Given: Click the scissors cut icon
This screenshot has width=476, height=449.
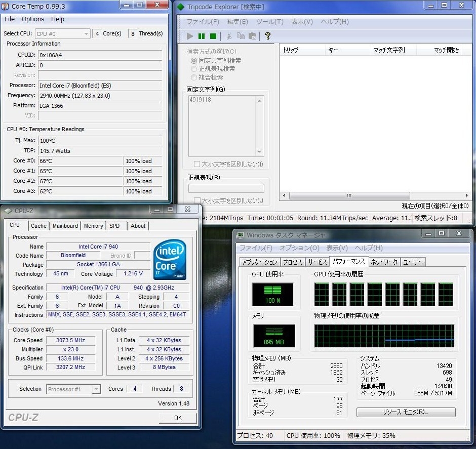Looking at the screenshot, I should (x=229, y=36).
